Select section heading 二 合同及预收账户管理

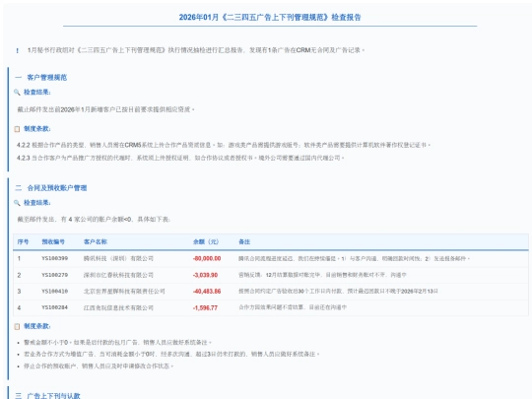(x=51, y=188)
